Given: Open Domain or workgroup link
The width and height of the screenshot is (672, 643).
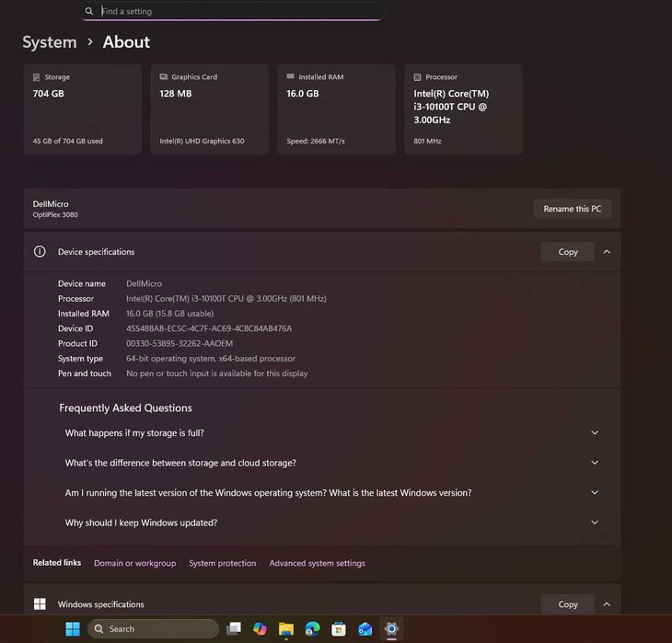Looking at the screenshot, I should pos(134,563).
